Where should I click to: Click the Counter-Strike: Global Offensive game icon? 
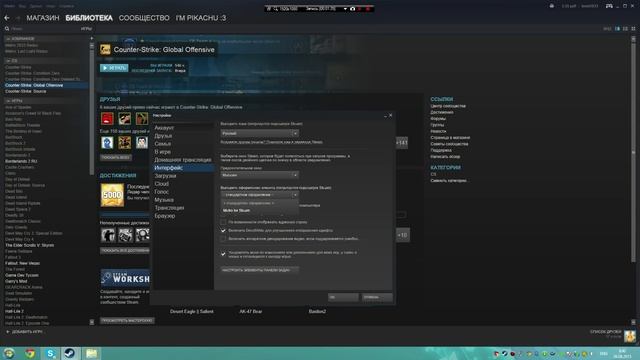pos(105,50)
